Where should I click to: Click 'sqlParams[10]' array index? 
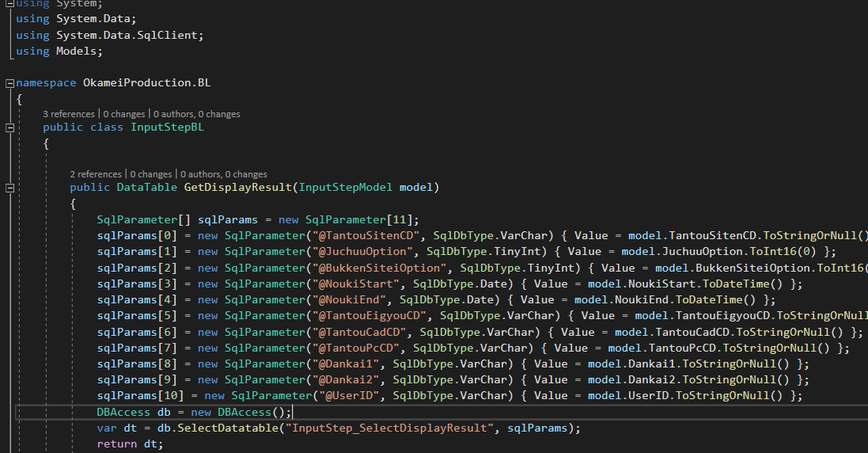pyautogui.click(x=141, y=396)
